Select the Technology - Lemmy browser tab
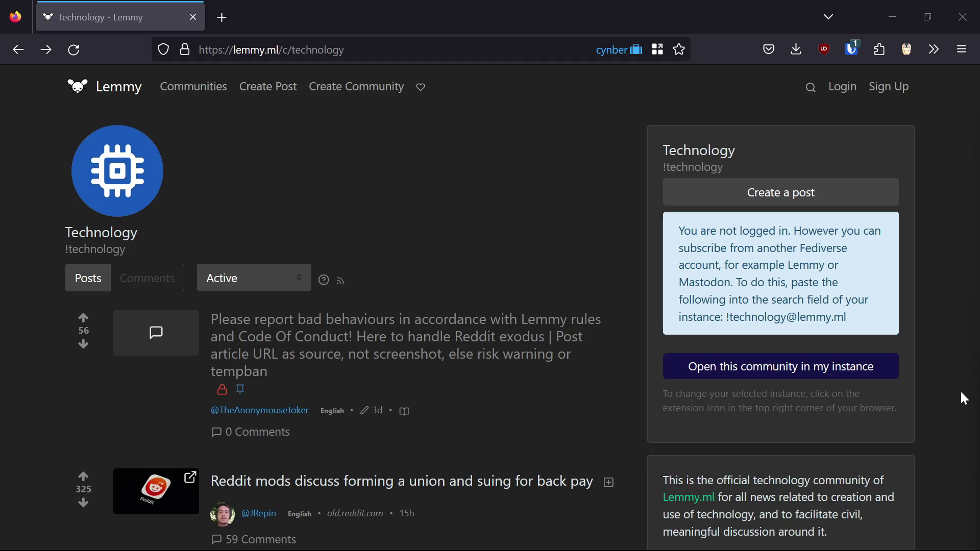 [x=120, y=17]
